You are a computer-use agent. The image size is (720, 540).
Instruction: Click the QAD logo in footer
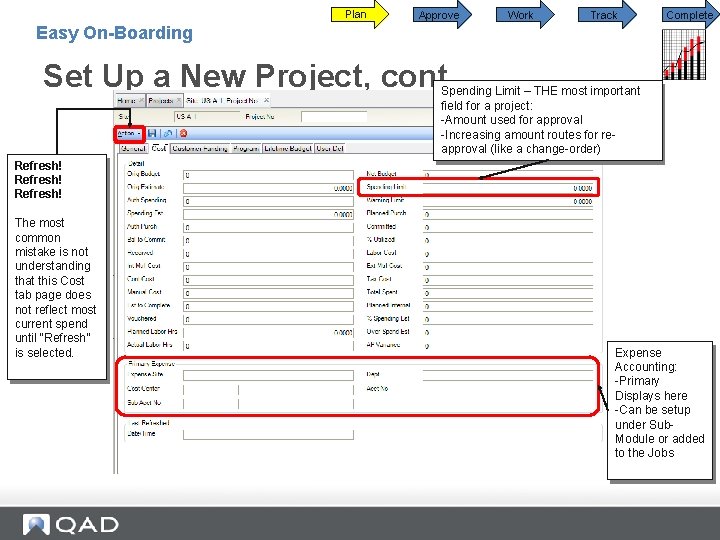[71, 525]
